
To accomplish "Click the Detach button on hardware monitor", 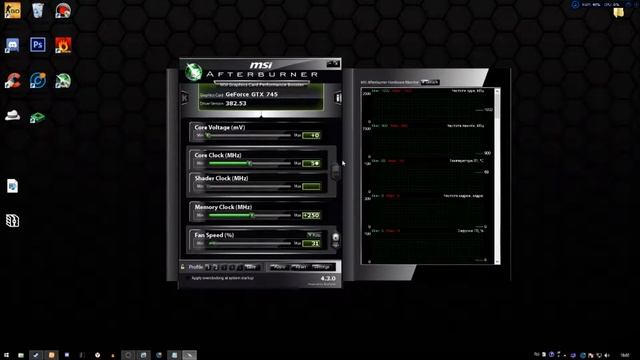I will (430, 82).
